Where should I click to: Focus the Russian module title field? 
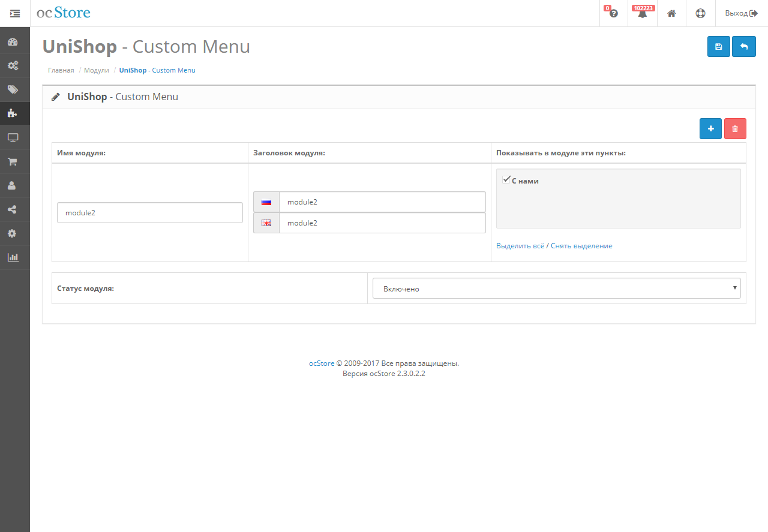point(382,202)
